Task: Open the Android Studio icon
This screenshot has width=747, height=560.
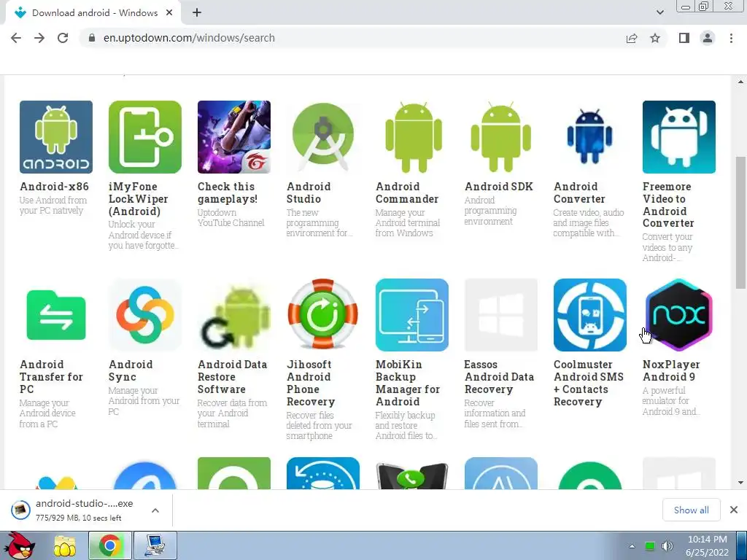Action: click(x=323, y=137)
